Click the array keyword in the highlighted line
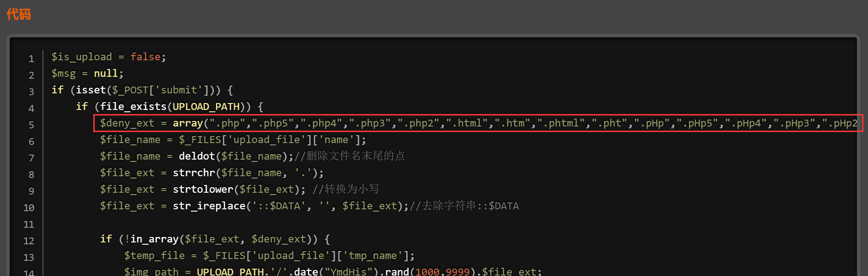 pos(187,123)
